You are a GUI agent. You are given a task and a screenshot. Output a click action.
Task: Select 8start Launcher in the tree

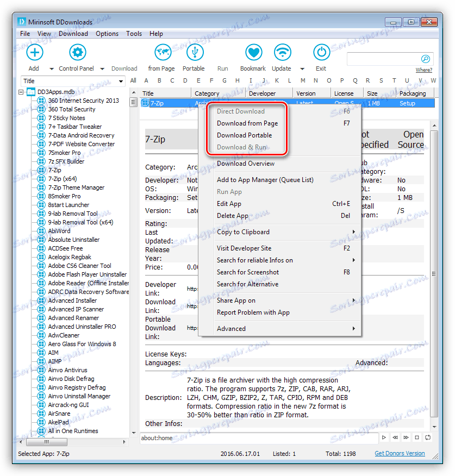[x=68, y=205]
